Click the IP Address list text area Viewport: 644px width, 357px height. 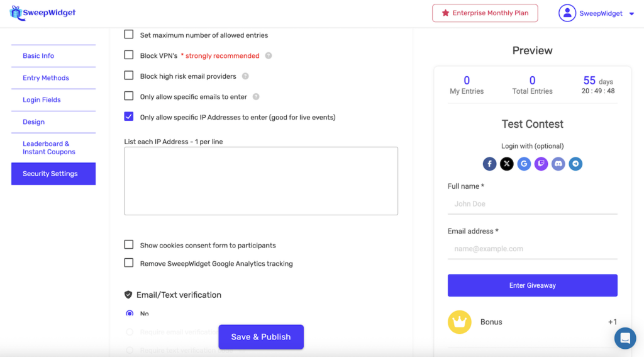pos(261,181)
